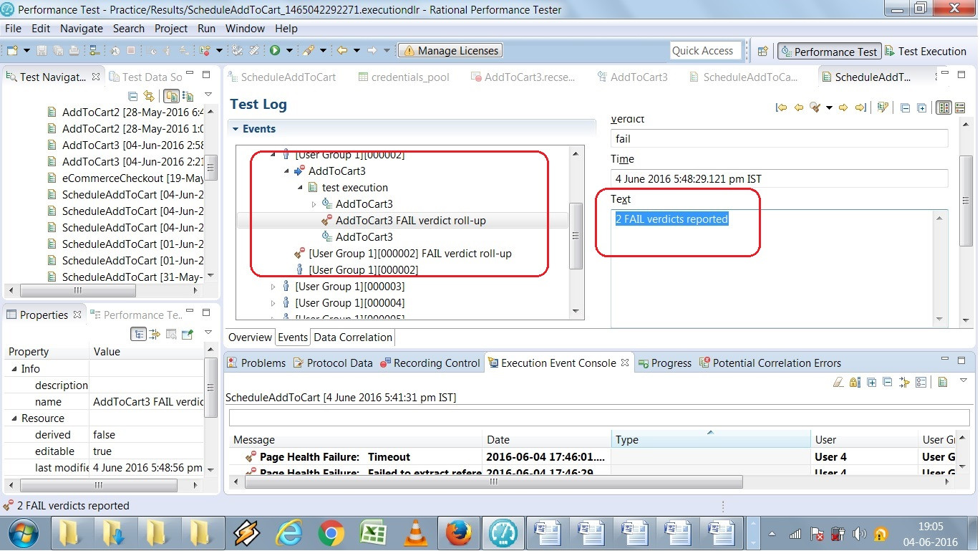Close the Execution Event Console tab
The height and width of the screenshot is (556, 980).
(625, 363)
